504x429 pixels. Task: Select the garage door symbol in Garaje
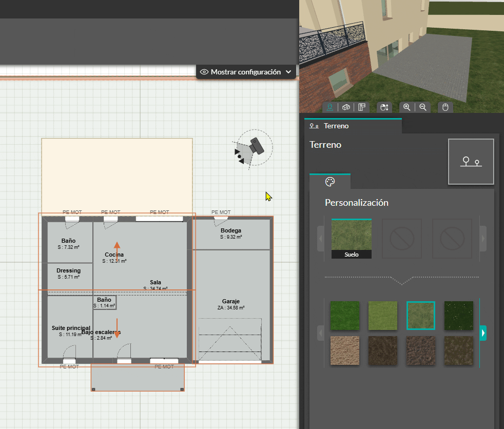(x=230, y=339)
